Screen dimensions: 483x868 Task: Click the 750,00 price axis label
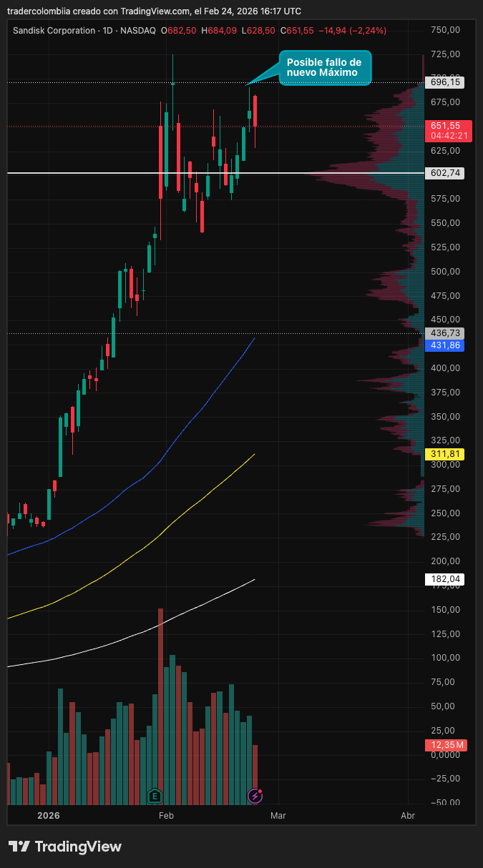444,29
